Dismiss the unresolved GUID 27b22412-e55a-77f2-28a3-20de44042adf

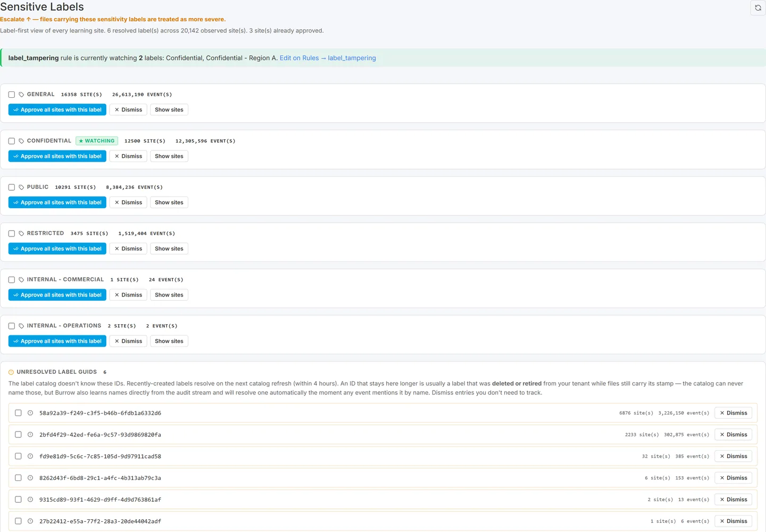pos(733,521)
